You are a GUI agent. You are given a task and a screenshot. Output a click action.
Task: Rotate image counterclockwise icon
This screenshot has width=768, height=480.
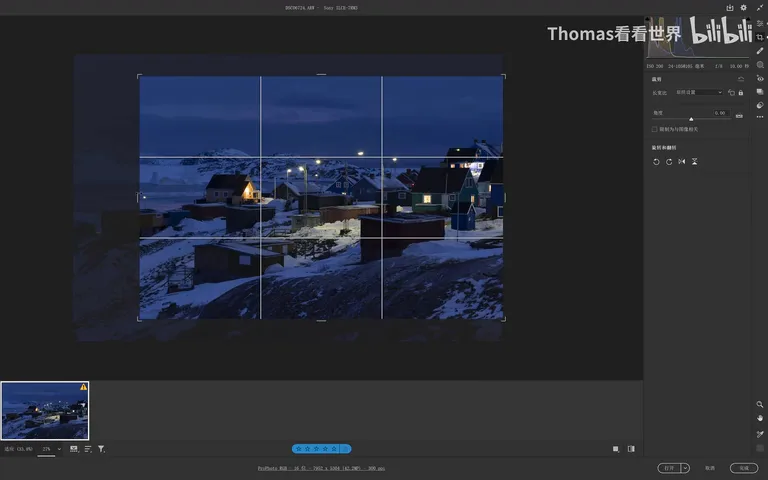point(656,162)
